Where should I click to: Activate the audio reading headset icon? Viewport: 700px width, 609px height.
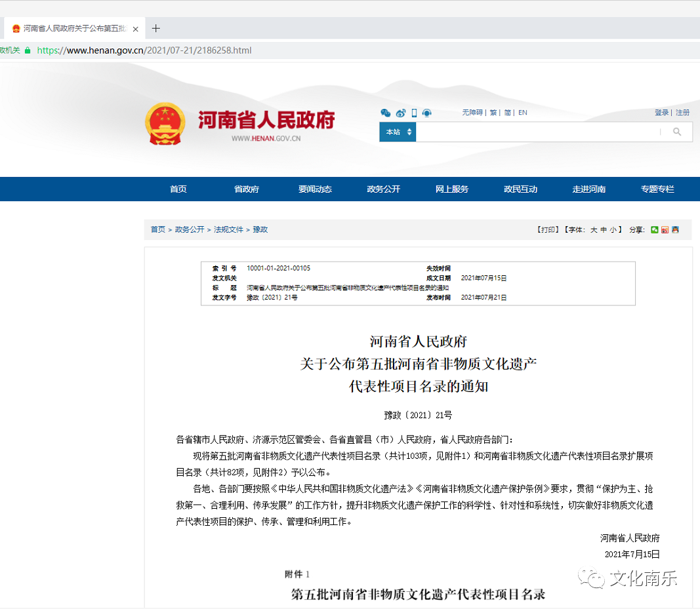[426, 113]
